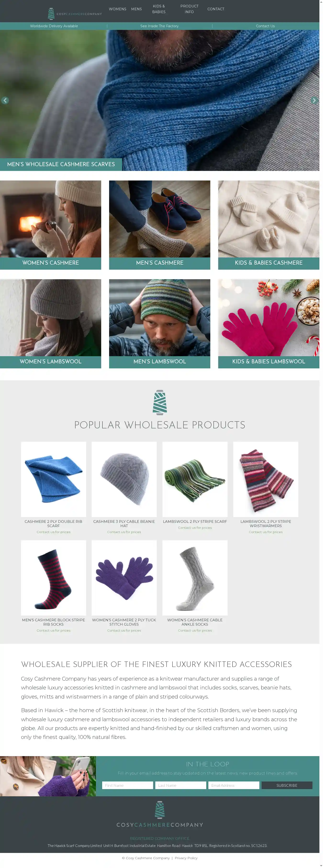Open the Women's Cashmere category tile

pos(50,225)
